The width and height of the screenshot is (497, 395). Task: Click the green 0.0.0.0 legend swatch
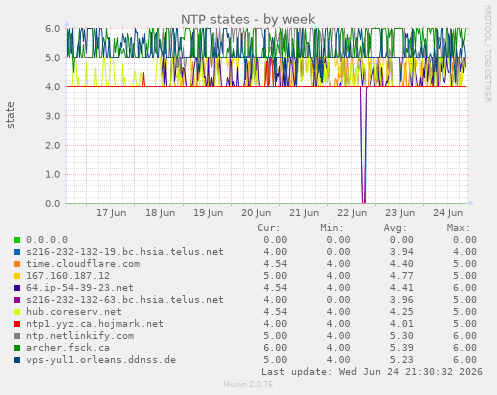point(17,240)
